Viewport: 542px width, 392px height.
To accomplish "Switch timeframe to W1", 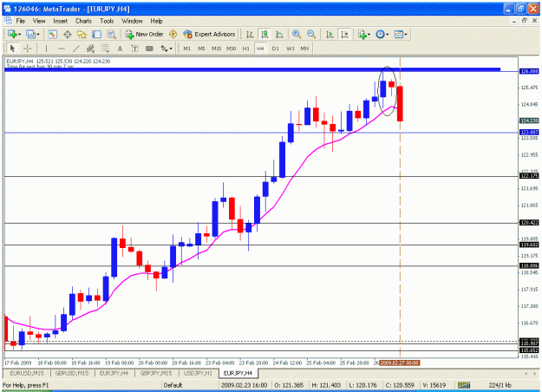I will pos(291,49).
